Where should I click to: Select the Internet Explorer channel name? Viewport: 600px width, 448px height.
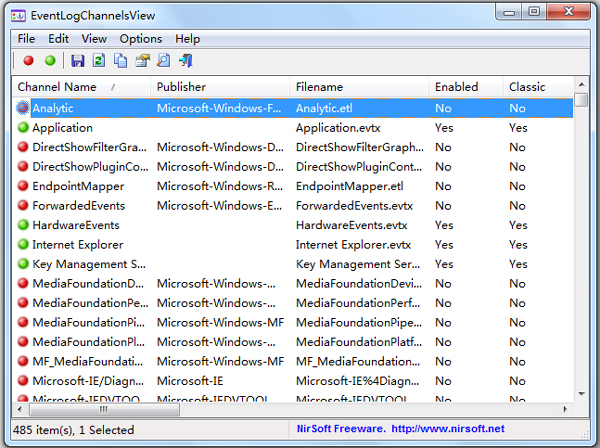tap(78, 245)
